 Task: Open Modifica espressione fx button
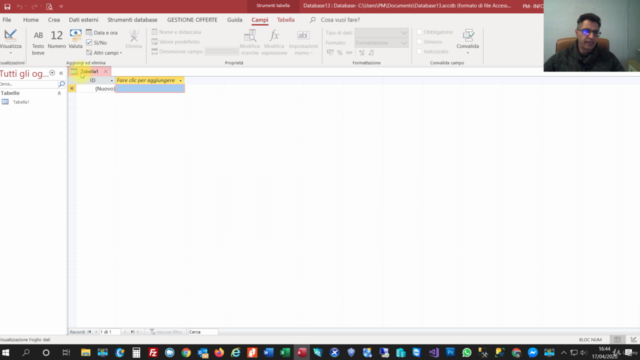point(274,42)
